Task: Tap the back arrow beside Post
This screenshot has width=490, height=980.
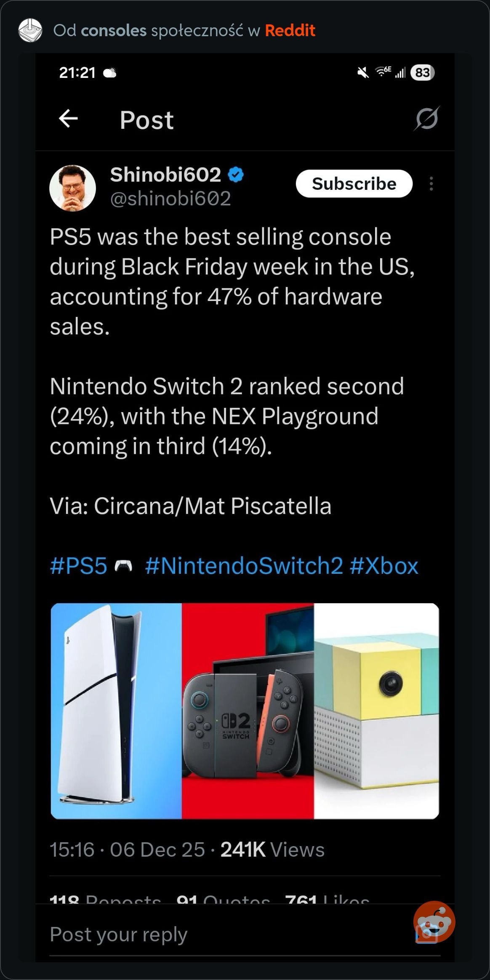Action: click(x=68, y=119)
